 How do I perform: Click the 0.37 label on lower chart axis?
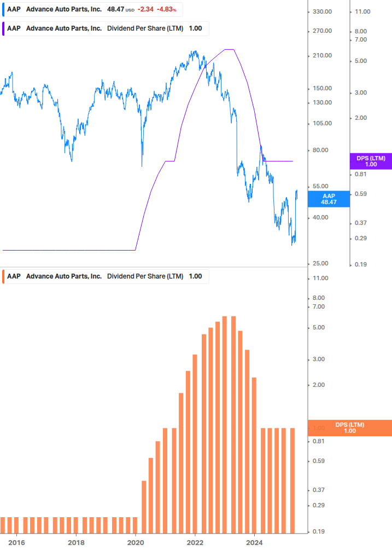[319, 490]
